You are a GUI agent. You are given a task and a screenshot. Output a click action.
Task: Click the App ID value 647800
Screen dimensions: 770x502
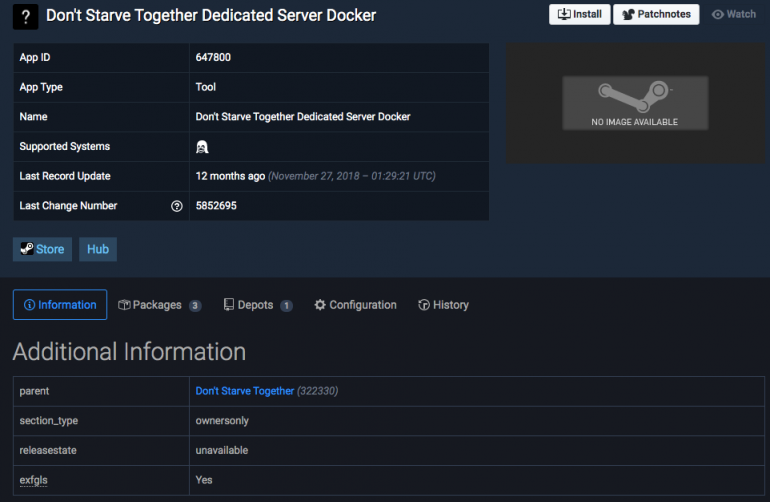tap(213, 57)
